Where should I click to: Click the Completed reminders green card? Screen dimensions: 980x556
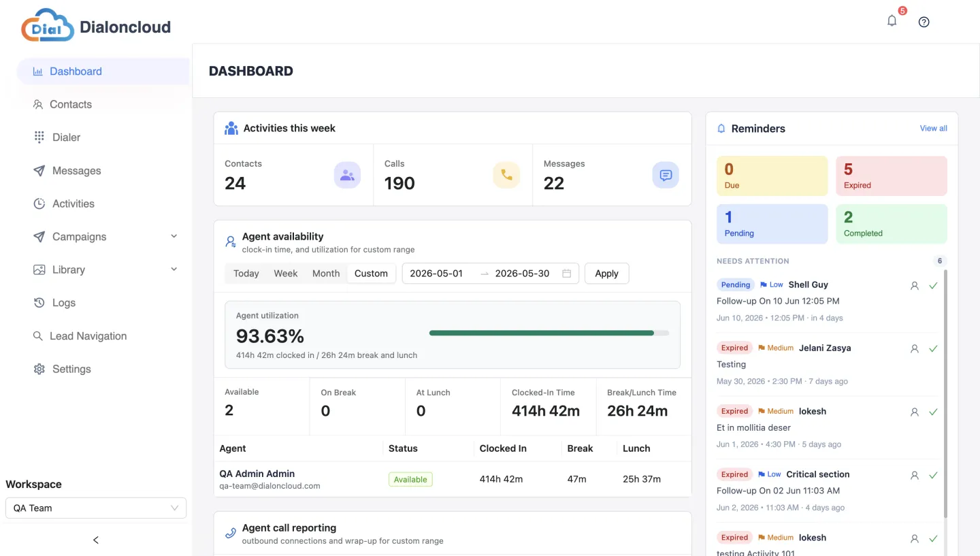click(x=892, y=224)
